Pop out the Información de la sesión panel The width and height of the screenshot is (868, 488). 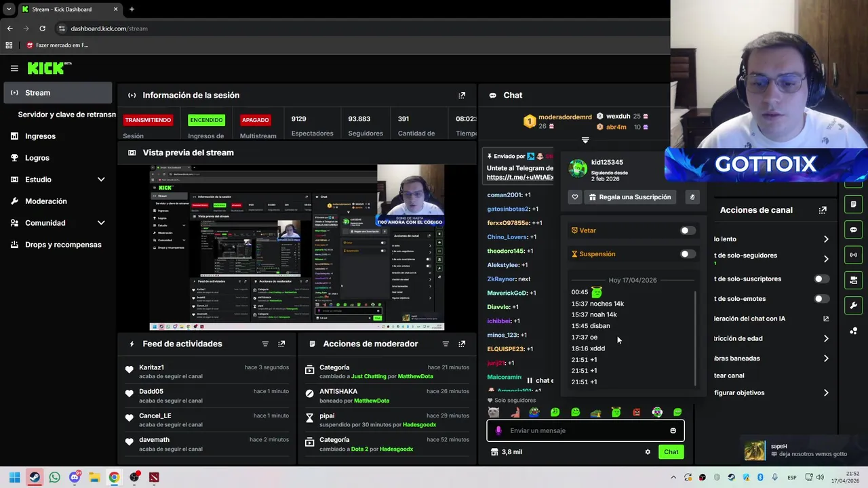(x=462, y=96)
